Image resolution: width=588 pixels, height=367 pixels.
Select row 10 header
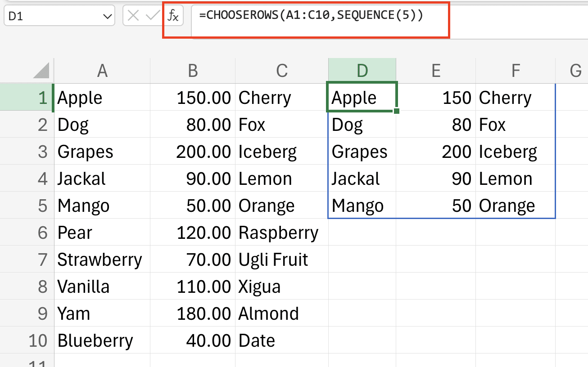pos(27,340)
